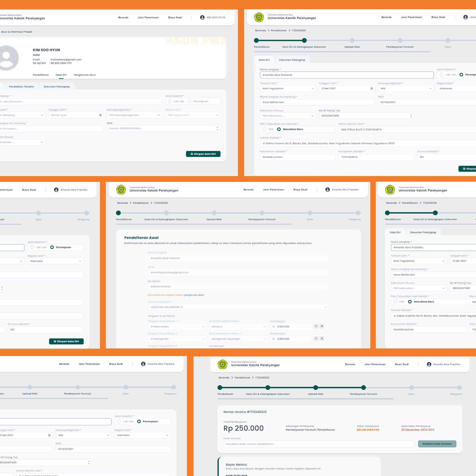
Task: Select the unchecked Perempuan radio in KIM SOO HYUN form
Action: (x=189, y=101)
